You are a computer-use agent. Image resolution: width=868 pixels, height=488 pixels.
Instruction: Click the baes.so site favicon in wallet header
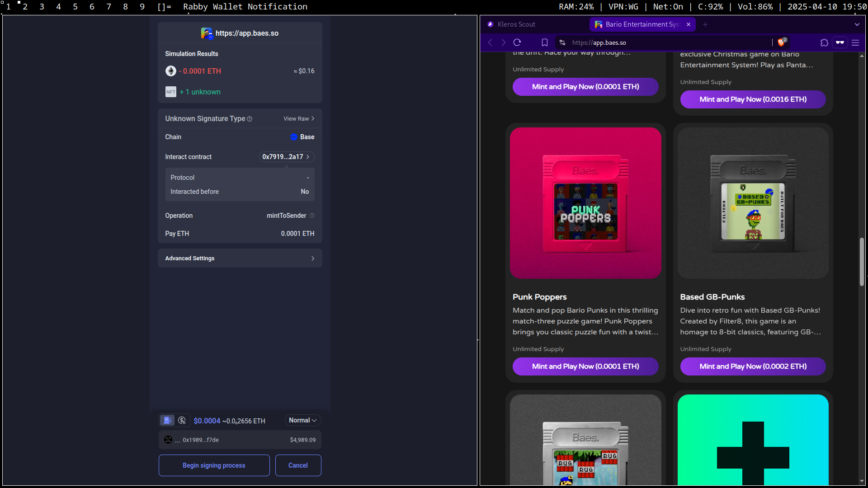[207, 33]
